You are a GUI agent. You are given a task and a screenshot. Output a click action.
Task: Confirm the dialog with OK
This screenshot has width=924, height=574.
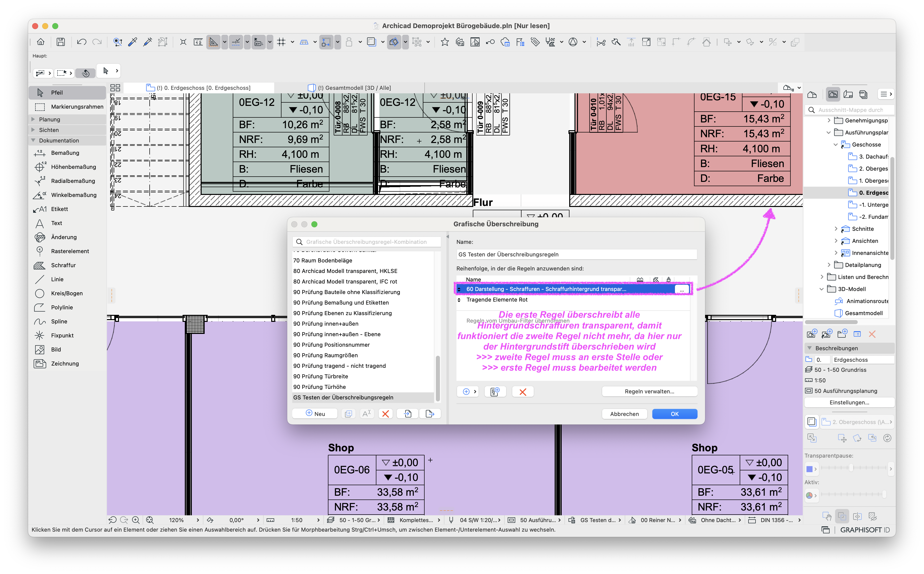tap(674, 414)
